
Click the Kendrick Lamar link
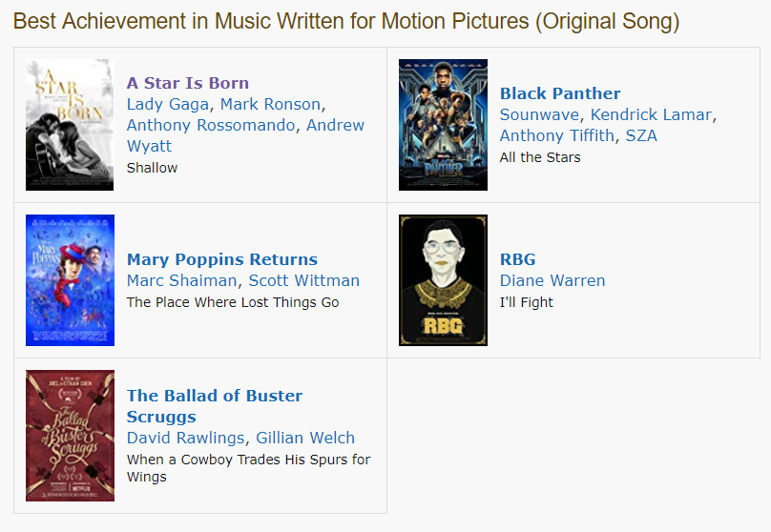point(651,114)
